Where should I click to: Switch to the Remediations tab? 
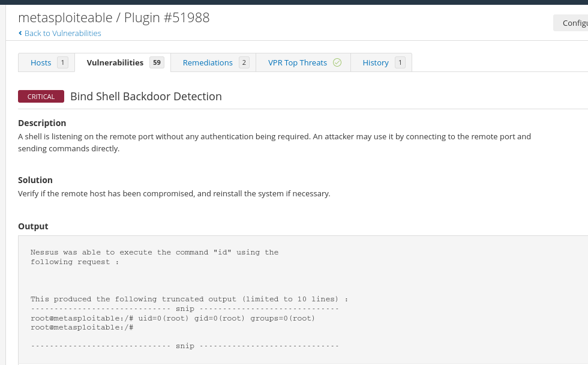pos(208,62)
